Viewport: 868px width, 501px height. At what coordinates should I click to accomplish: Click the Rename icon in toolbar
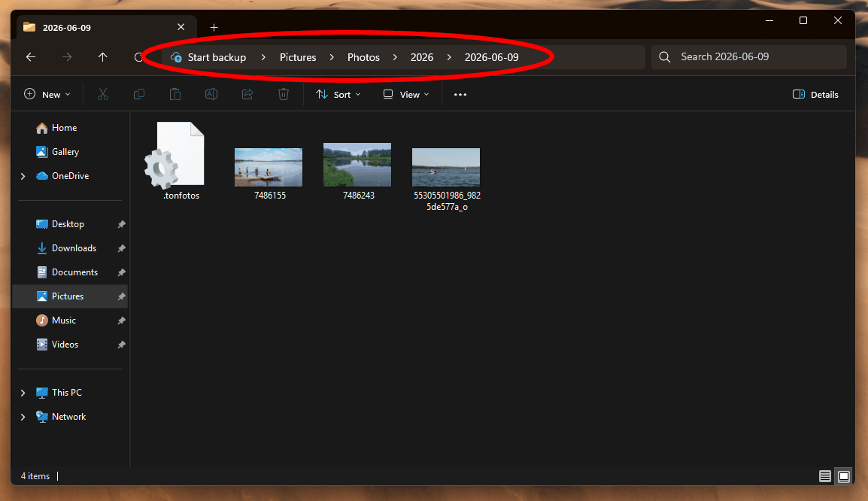[x=211, y=95]
